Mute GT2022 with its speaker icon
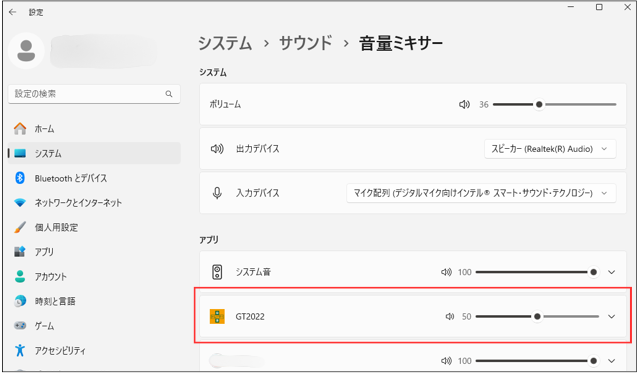 click(450, 316)
